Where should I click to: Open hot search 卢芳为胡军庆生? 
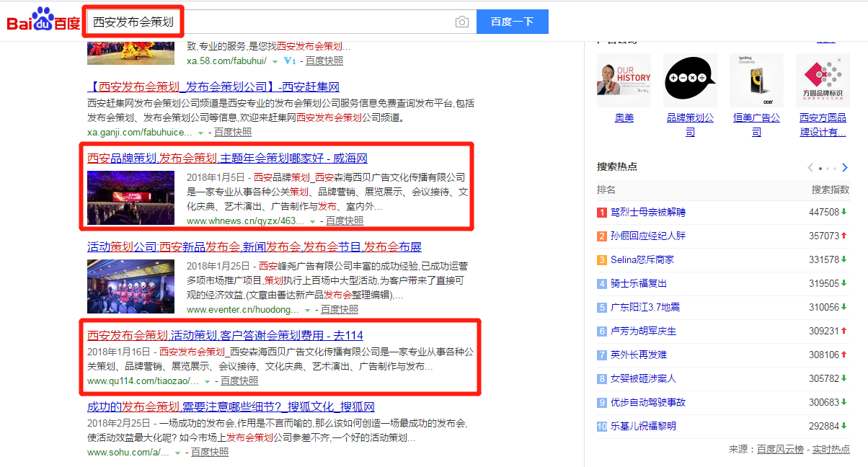click(643, 331)
